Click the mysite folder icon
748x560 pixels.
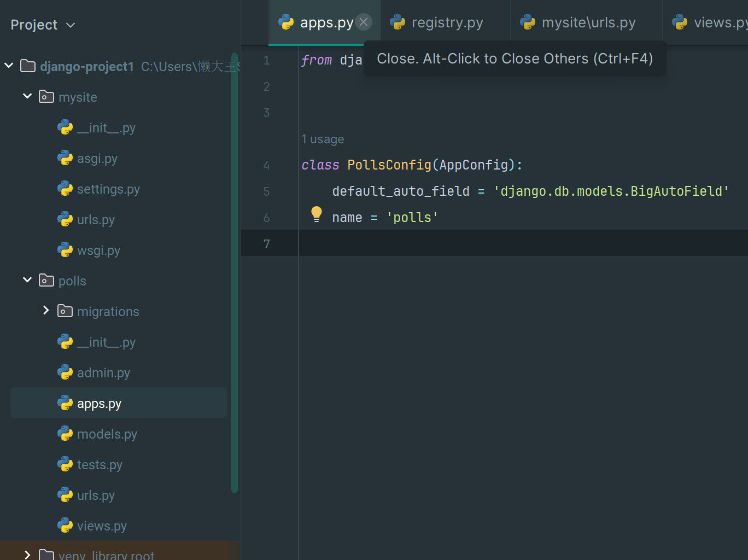pos(46,97)
